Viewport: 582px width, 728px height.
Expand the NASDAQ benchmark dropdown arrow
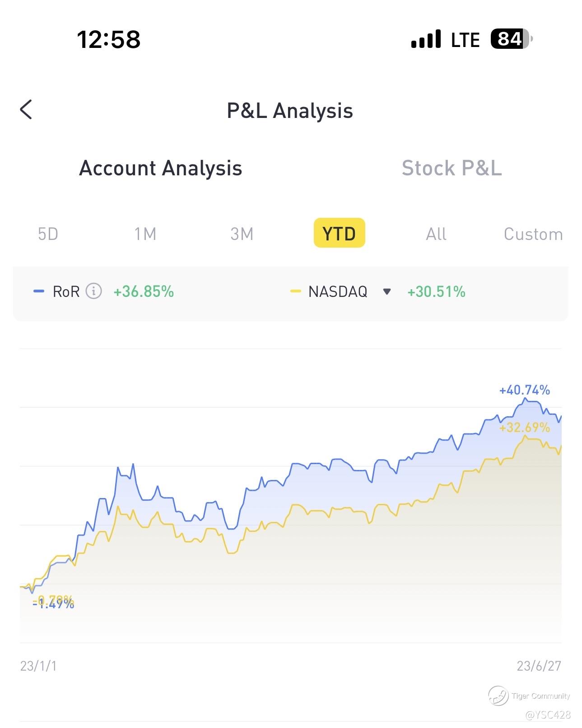(x=386, y=291)
